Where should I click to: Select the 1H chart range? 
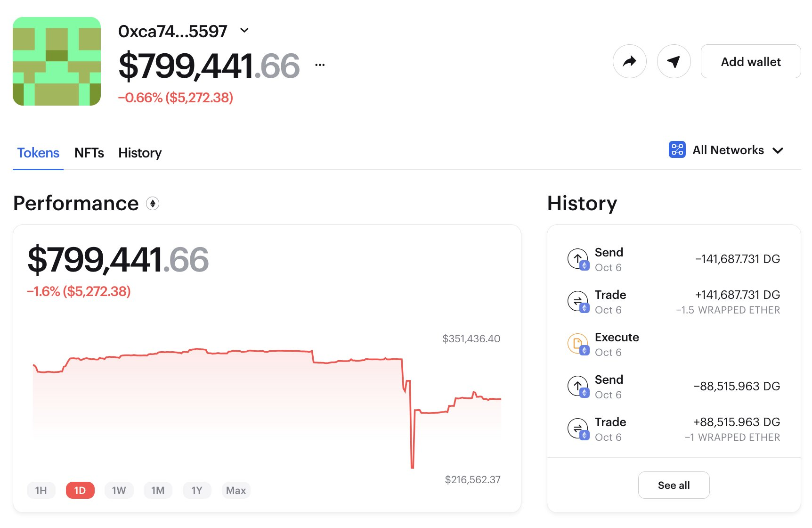click(41, 490)
